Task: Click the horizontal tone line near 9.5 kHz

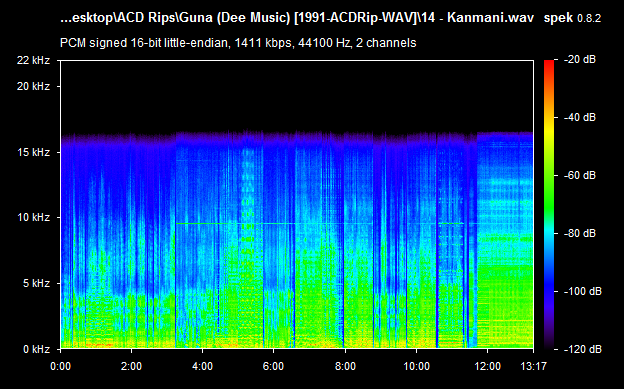Action: [x=275, y=224]
